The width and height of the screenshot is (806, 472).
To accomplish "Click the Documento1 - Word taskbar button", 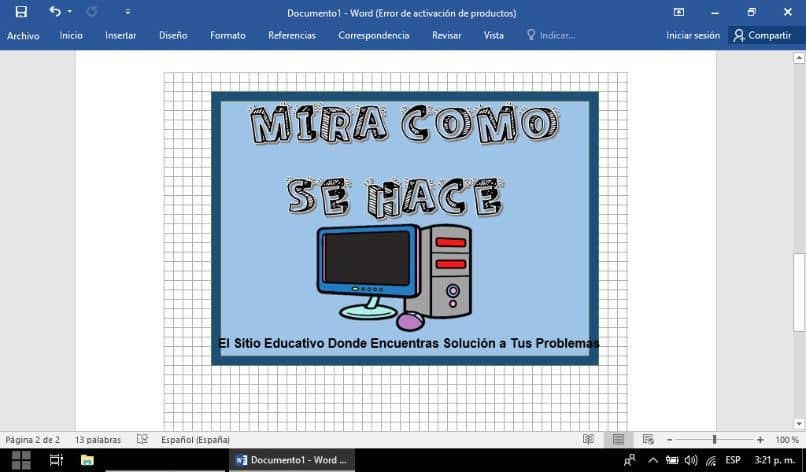I will pyautogui.click(x=291, y=460).
